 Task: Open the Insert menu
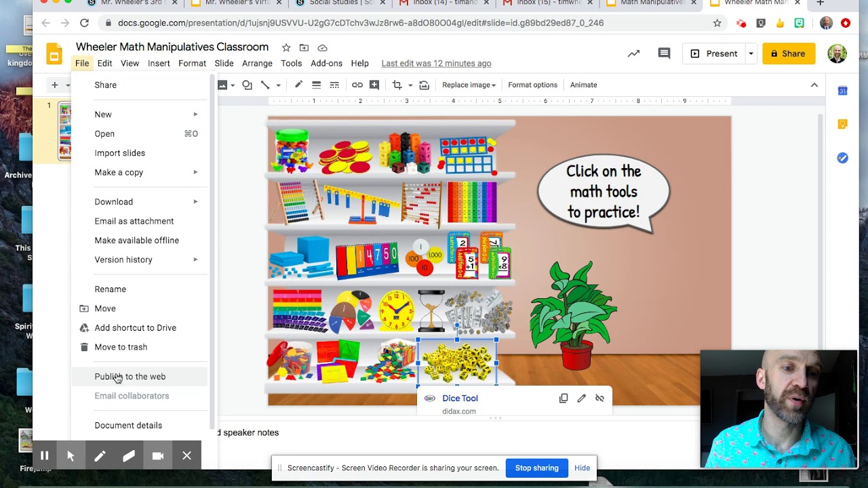click(159, 63)
